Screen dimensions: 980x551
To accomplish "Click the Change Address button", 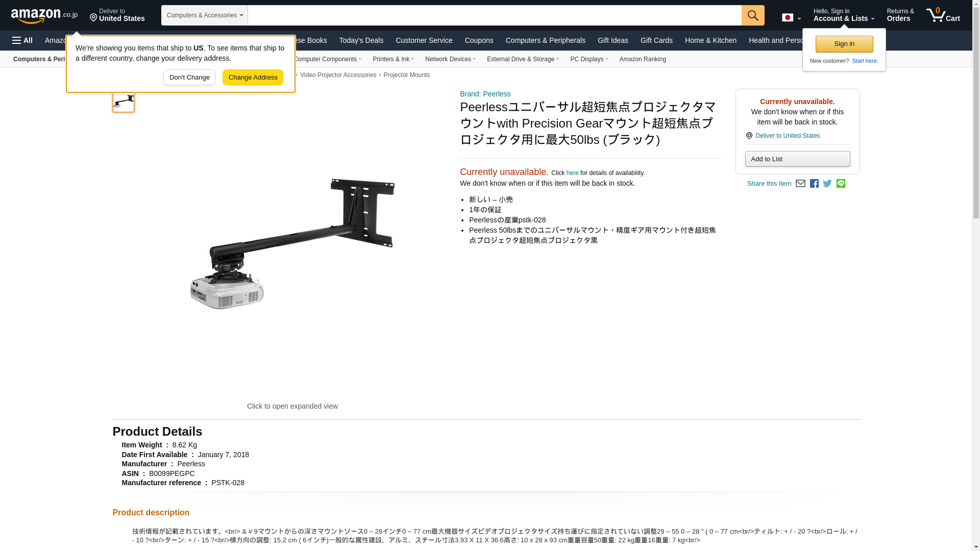I will (253, 78).
